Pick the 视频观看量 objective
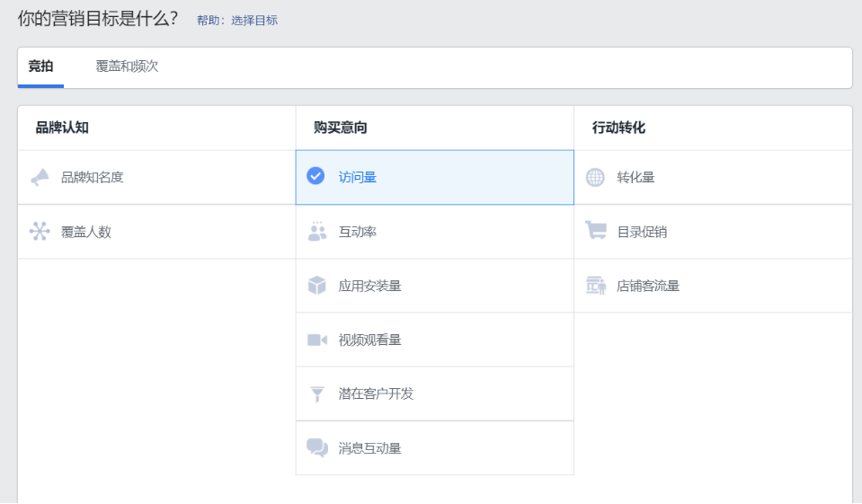The width and height of the screenshot is (862, 504). point(435,340)
